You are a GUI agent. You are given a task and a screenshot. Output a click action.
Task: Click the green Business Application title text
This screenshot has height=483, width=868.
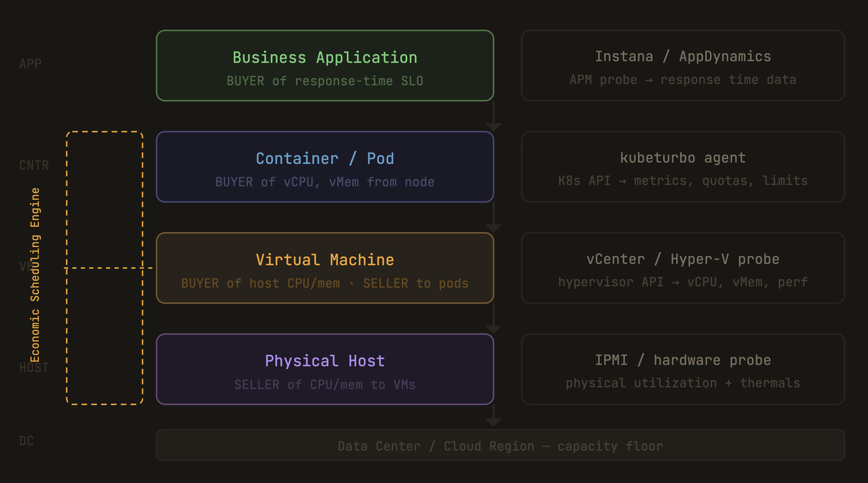pyautogui.click(x=324, y=57)
